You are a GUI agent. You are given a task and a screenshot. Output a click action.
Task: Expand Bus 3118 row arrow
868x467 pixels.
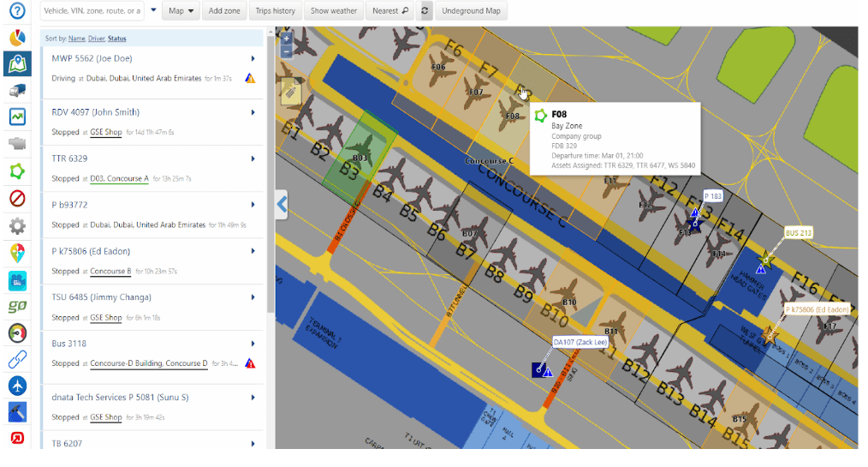tap(253, 344)
